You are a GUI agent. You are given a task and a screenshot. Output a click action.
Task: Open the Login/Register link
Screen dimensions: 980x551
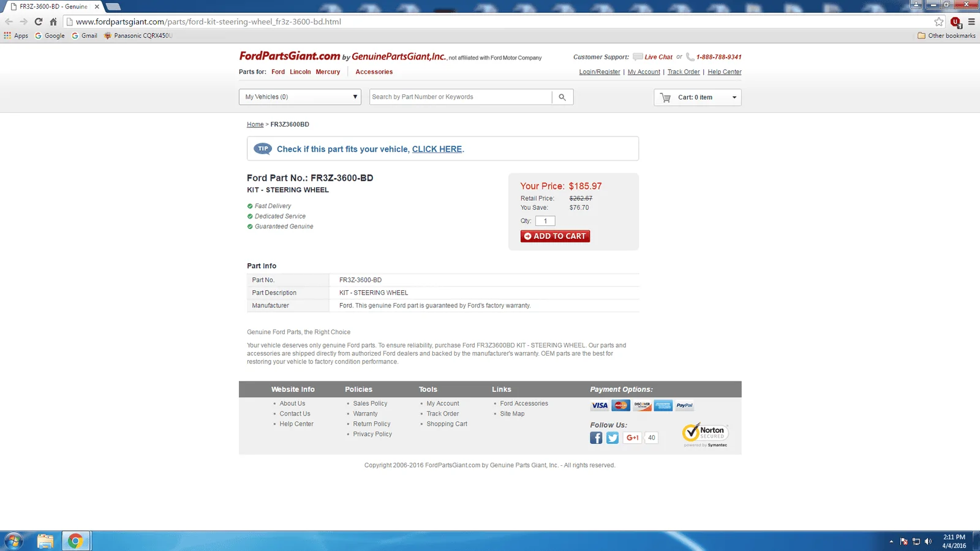point(600,72)
